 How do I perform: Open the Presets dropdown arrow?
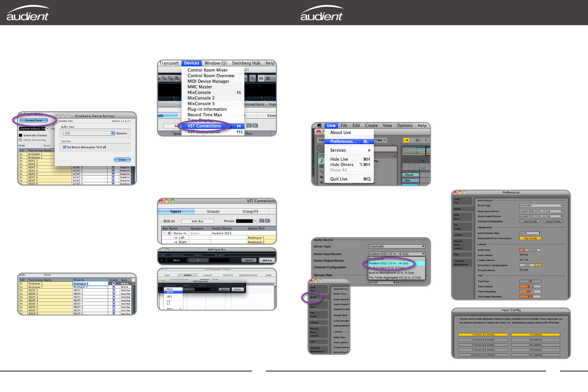coord(255,221)
